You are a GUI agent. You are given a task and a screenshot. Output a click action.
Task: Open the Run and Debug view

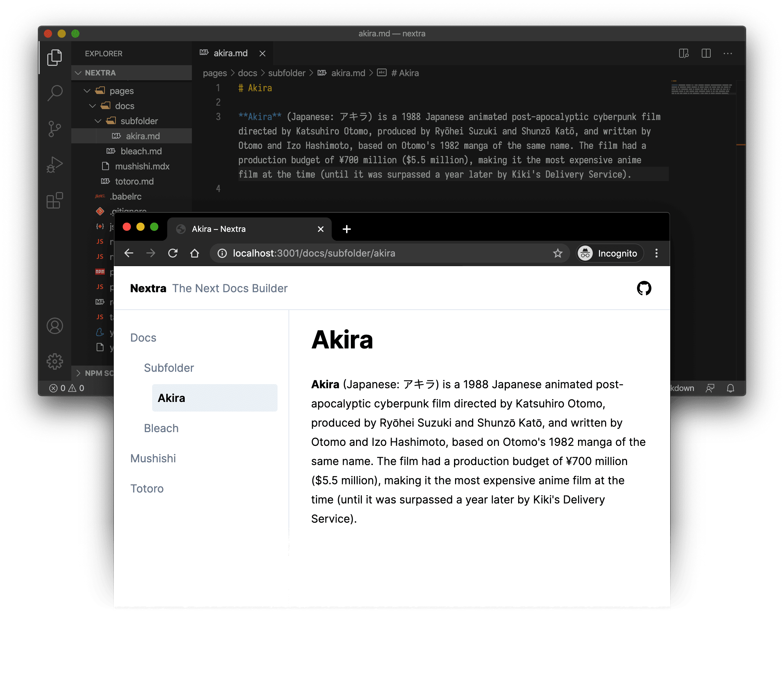pos(55,164)
